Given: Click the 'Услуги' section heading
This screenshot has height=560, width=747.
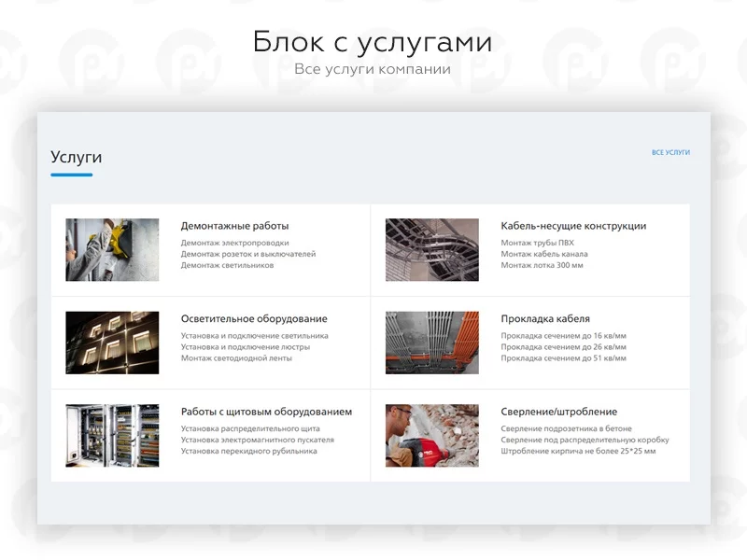Looking at the screenshot, I should (x=76, y=157).
